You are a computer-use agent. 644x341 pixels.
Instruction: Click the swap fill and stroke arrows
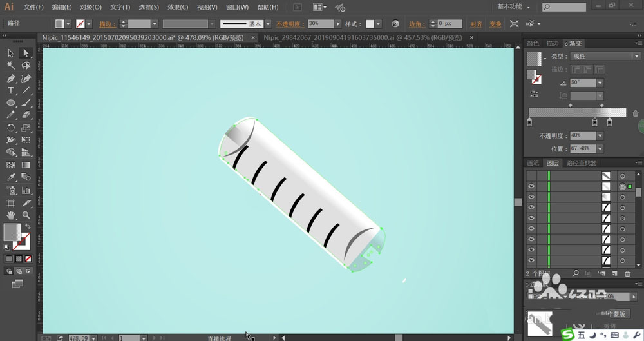[28, 227]
